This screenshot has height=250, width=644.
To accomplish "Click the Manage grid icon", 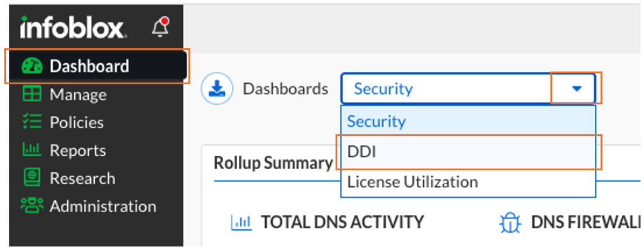I will click(x=32, y=94).
